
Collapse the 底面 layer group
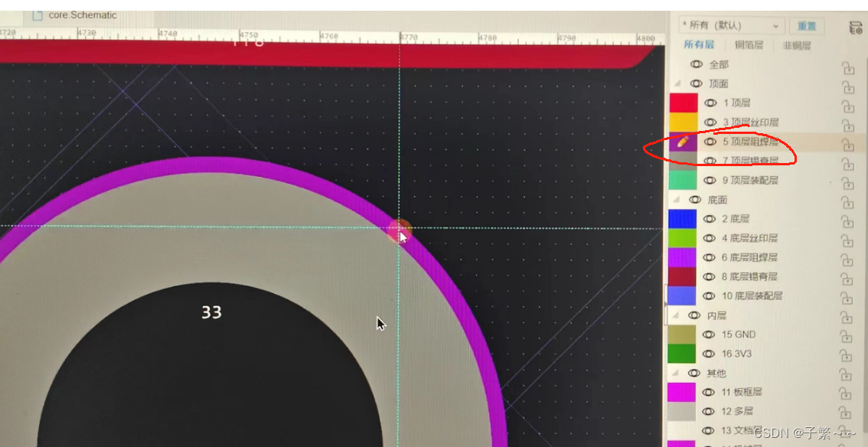(x=677, y=200)
